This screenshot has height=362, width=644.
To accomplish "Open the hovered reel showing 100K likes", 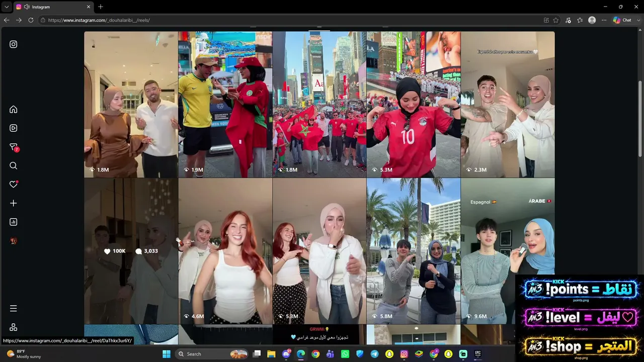I will click(x=131, y=251).
